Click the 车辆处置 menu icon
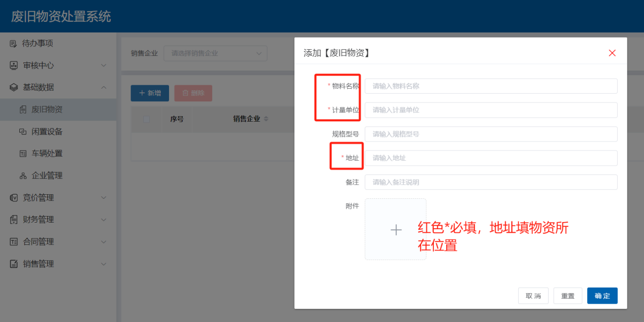This screenshot has height=322, width=644. [x=23, y=154]
